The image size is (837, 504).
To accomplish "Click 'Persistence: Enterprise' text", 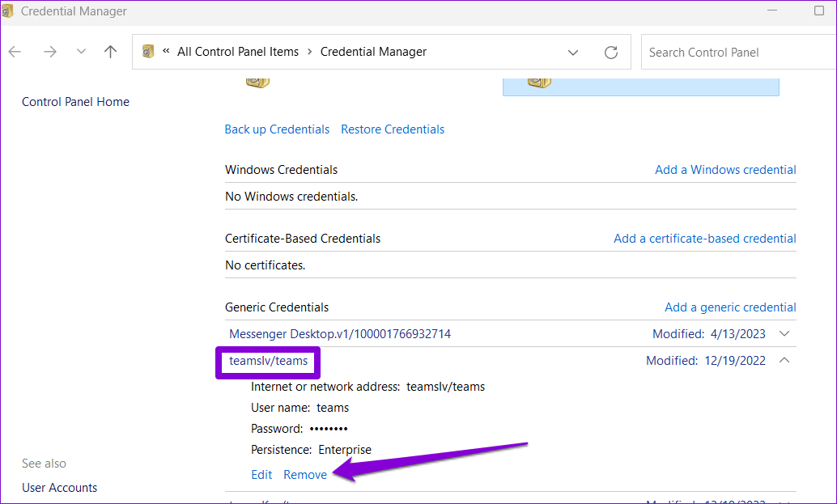I will click(311, 450).
